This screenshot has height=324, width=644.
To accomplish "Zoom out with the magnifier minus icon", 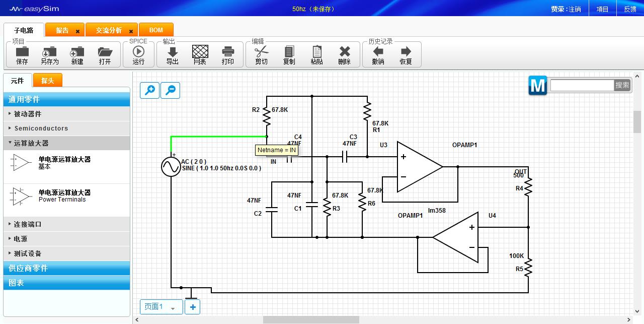I will [x=170, y=90].
